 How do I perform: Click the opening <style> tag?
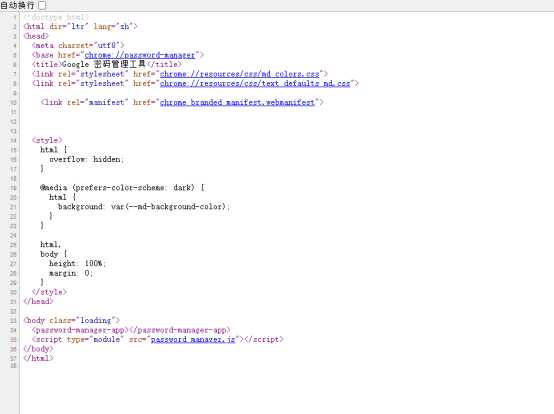click(47, 140)
